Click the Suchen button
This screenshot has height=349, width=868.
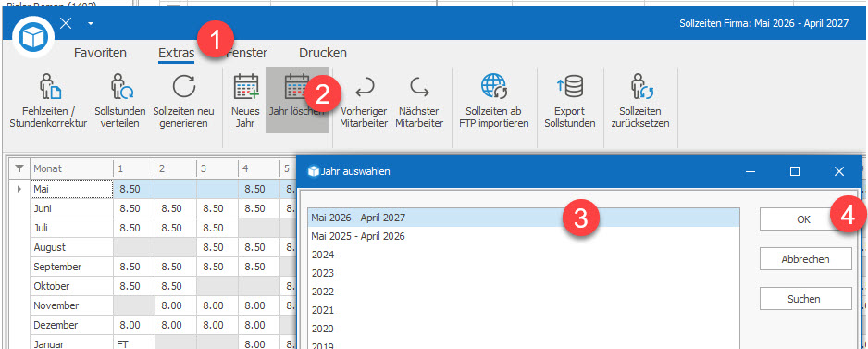click(x=805, y=299)
